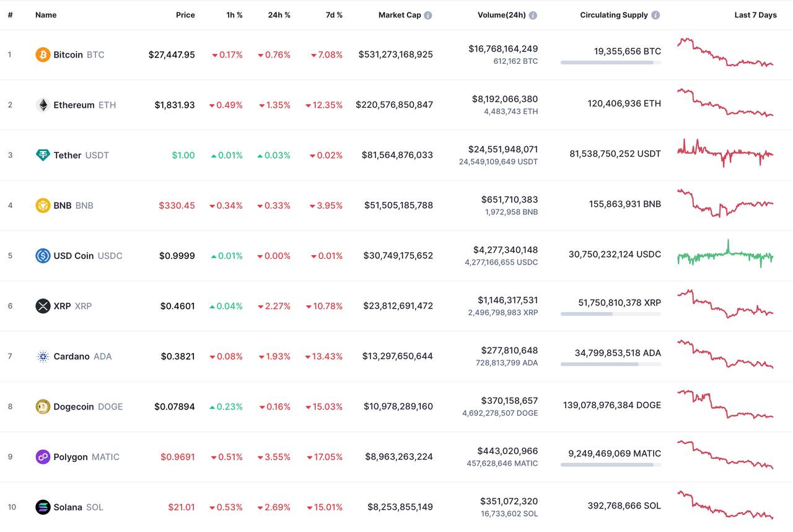
Task: Click the Tether logo icon
Action: point(43,155)
